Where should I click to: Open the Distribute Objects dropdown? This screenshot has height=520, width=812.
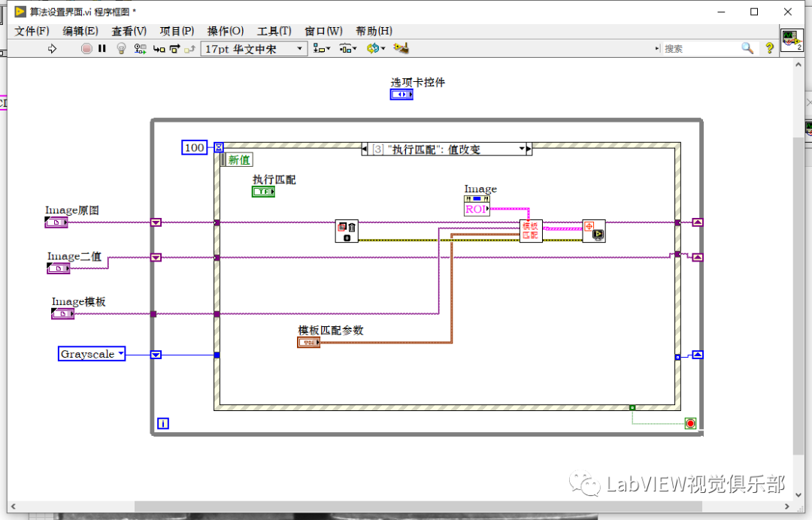pos(348,49)
